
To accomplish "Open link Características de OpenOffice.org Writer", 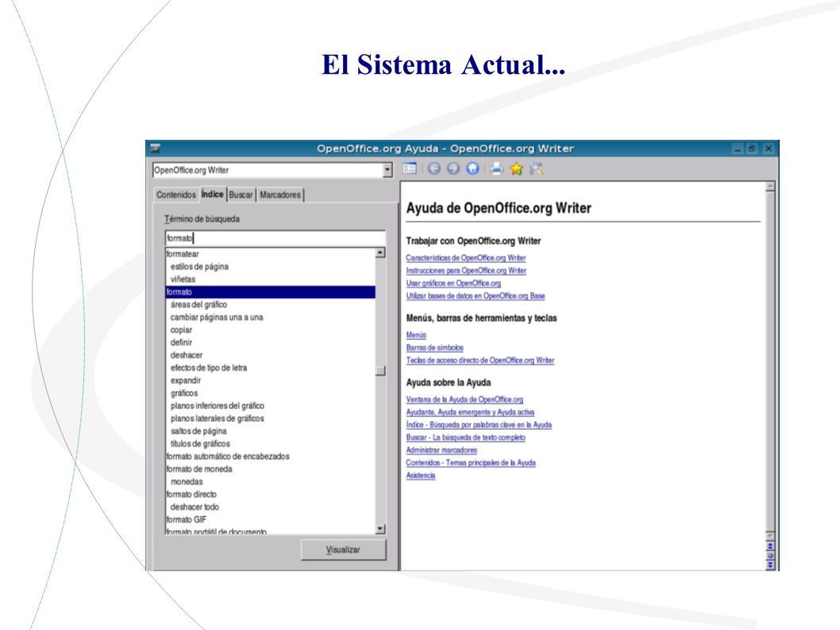I will pyautogui.click(x=465, y=258).
